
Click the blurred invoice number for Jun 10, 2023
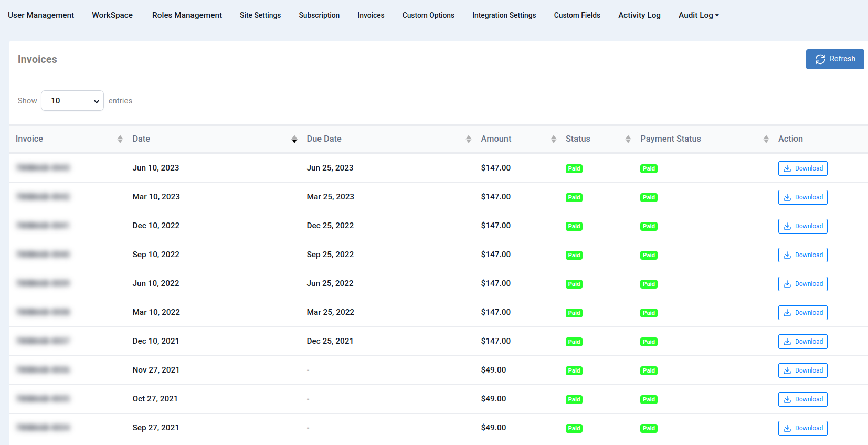pos(43,168)
